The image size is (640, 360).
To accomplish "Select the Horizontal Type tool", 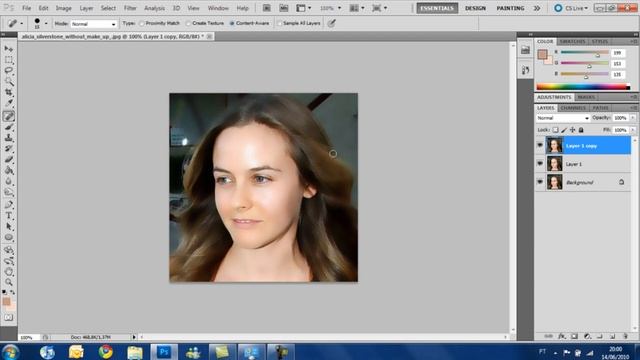I will pyautogui.click(x=9, y=216).
